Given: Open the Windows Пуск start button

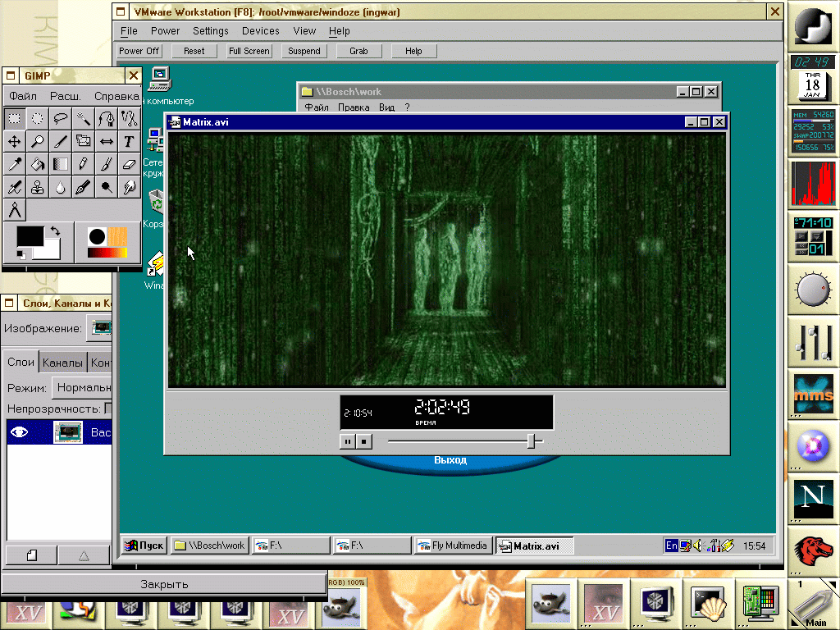Looking at the screenshot, I should point(144,546).
